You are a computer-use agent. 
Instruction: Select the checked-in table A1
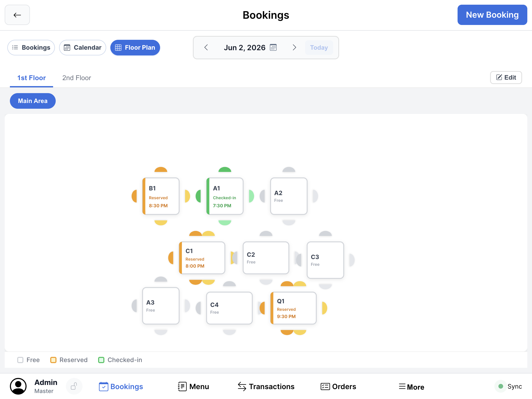pyautogui.click(x=225, y=196)
